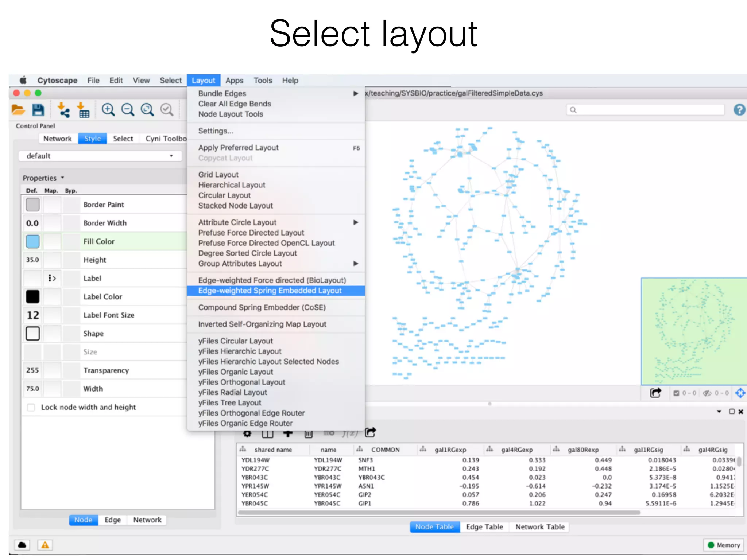Select the YDR277C row in node table
Viewport: 747px width, 560px height.
point(487,469)
